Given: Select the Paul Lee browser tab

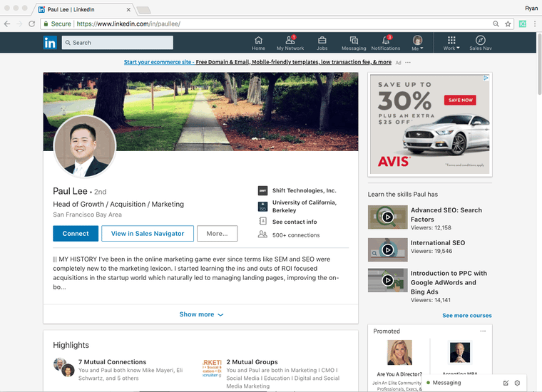Looking at the screenshot, I should point(83,9).
